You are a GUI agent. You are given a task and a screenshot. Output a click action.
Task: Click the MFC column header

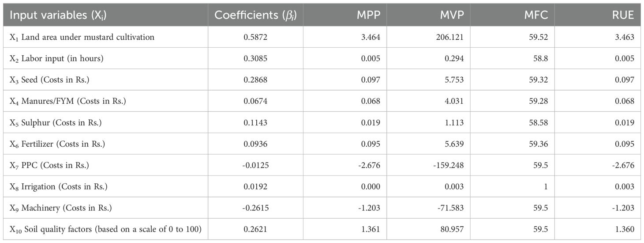(535, 15)
